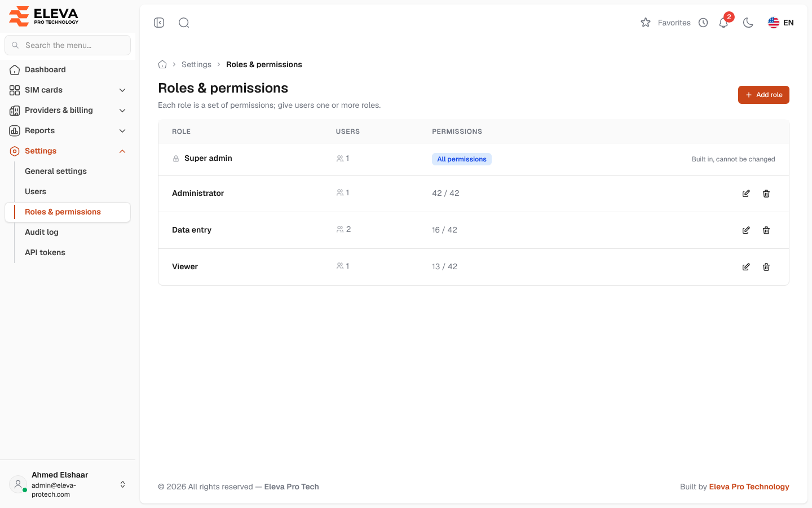
Task: Open notifications bell
Action: (723, 23)
